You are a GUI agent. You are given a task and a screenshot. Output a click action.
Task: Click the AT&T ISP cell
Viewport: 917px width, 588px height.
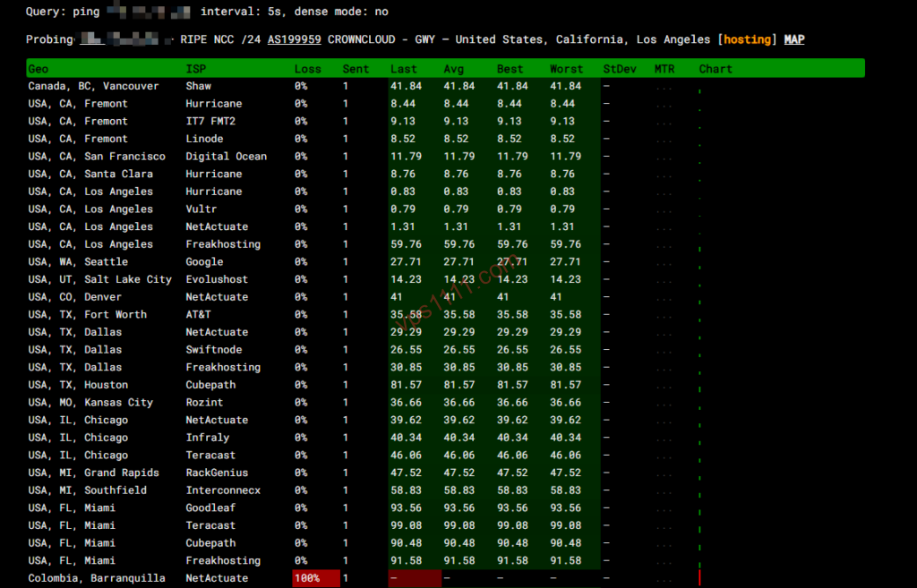198,314
